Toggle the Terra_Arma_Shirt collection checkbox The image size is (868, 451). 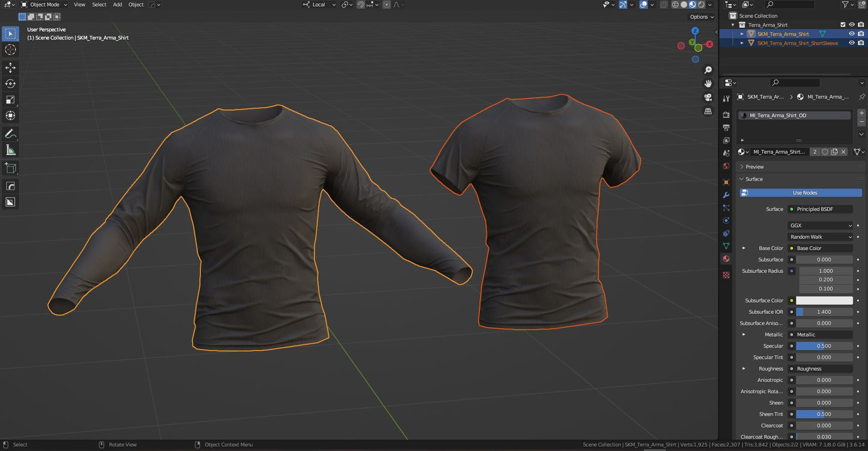pyautogui.click(x=843, y=25)
